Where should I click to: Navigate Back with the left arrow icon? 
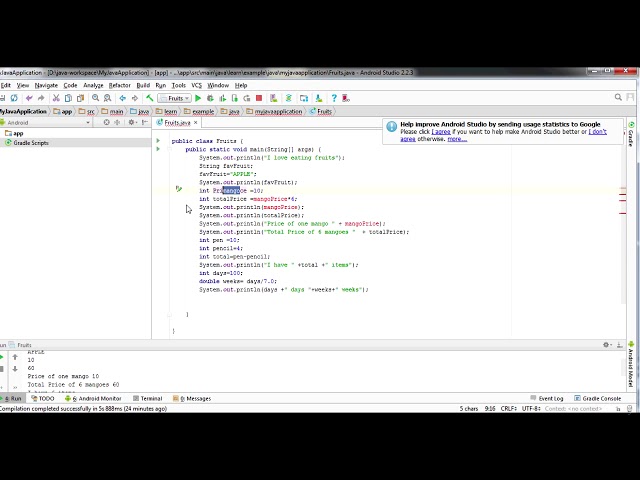[122, 98]
